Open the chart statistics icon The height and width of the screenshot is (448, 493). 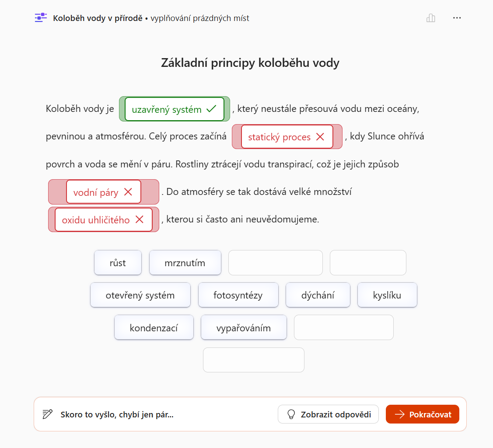coord(431,18)
